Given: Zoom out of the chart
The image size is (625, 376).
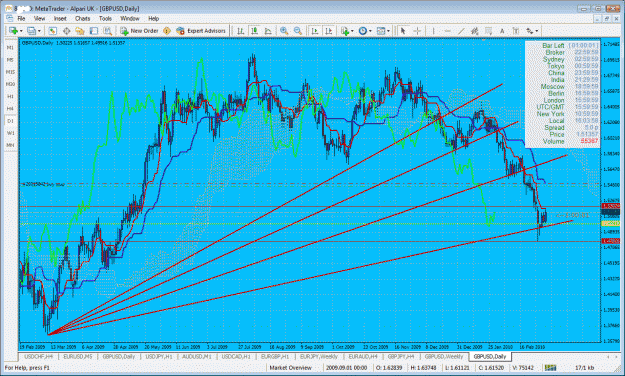Looking at the screenshot, I should (298, 31).
